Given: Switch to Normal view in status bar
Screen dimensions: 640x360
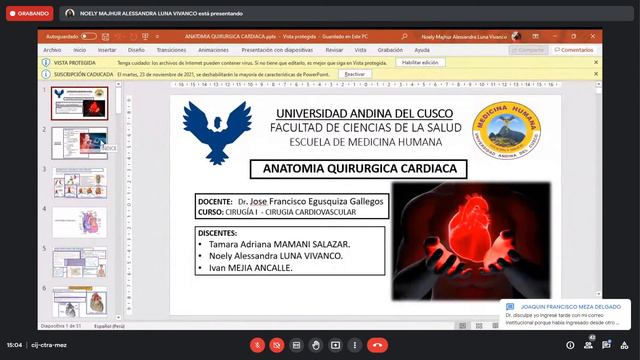Looking at the screenshot, I should (462, 326).
